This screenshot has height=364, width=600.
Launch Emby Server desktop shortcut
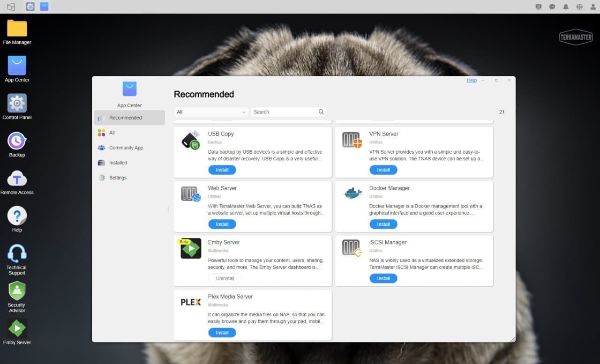pos(17,329)
